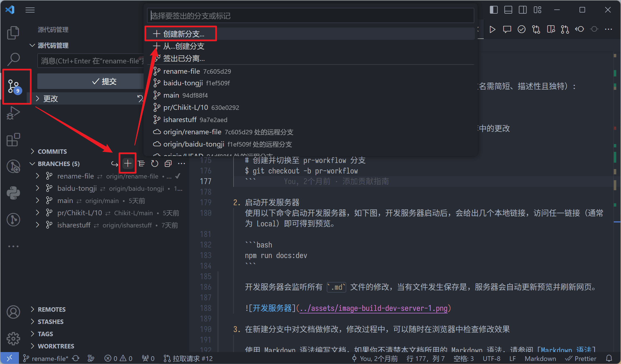This screenshot has height=364, width=621.
Task: Refresh the BRANCHES list
Action: pyautogui.click(x=155, y=164)
